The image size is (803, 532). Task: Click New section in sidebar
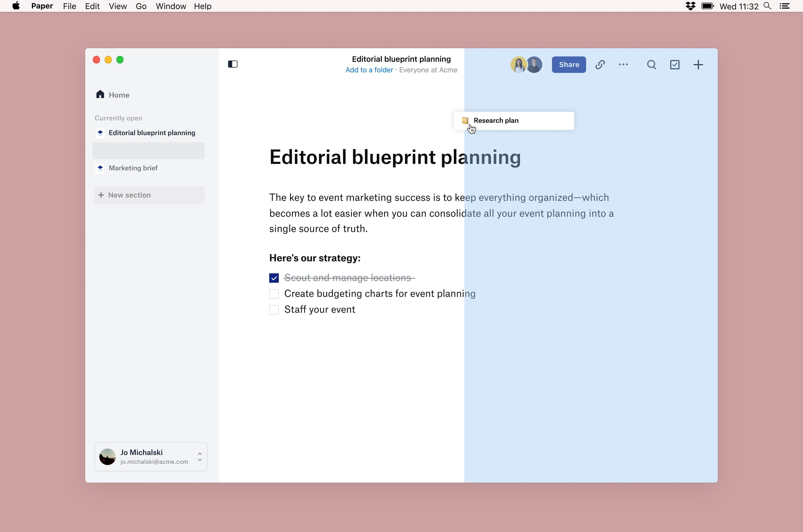(149, 195)
